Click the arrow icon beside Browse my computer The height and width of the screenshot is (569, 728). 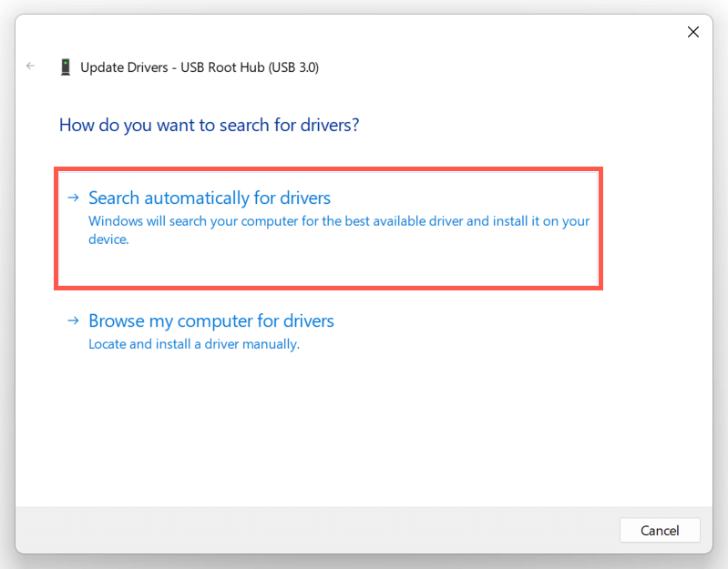[x=73, y=320]
